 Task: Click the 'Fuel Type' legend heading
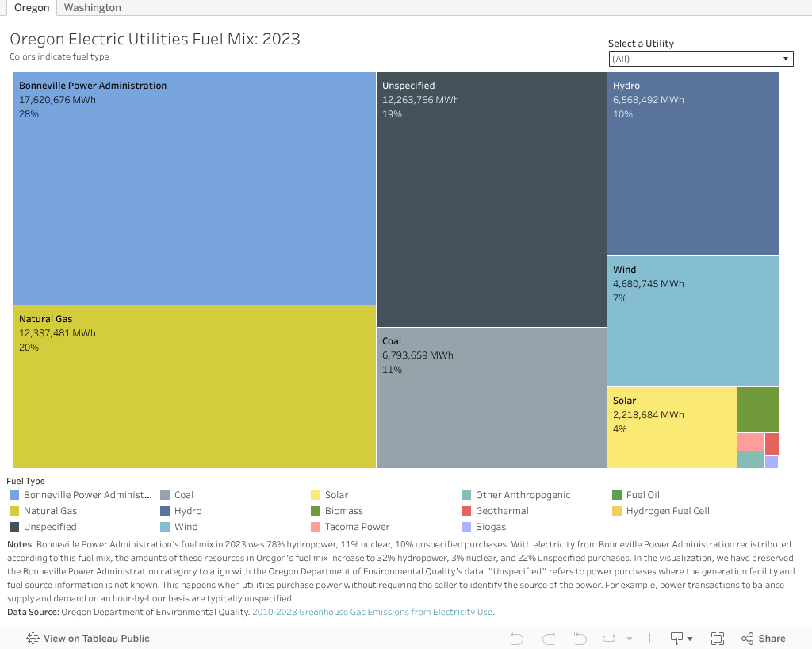click(26, 481)
